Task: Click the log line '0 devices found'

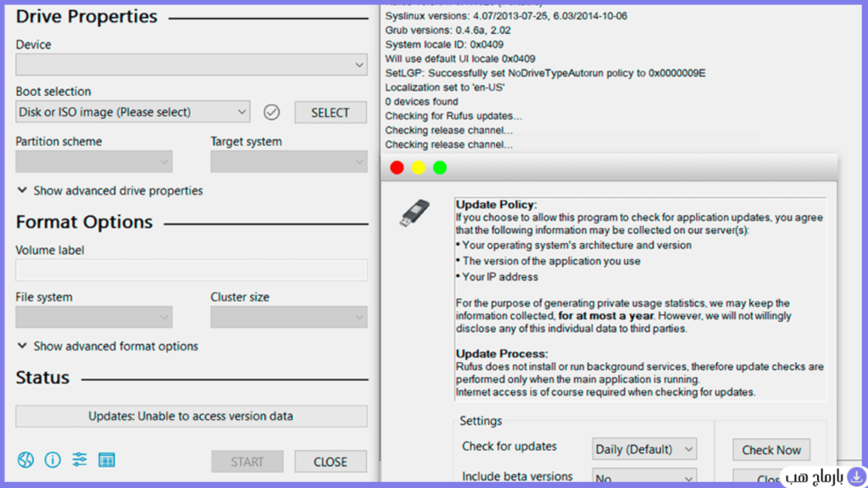Action: pos(422,102)
